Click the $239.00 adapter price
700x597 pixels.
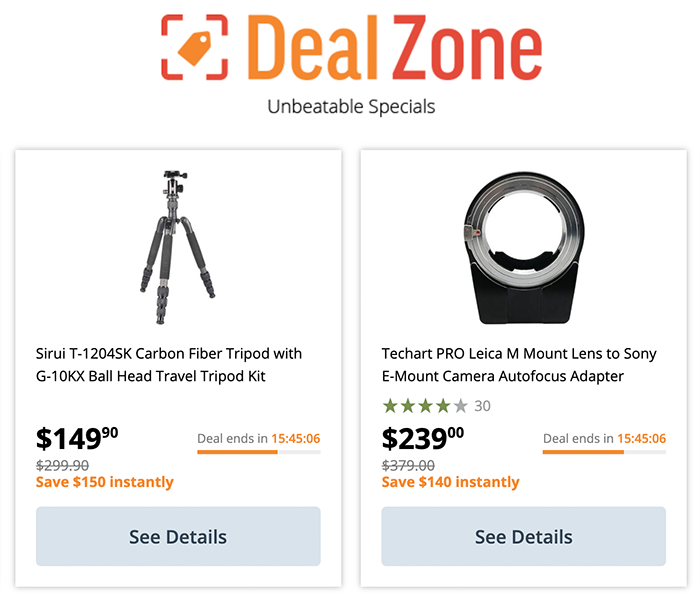[x=423, y=438]
